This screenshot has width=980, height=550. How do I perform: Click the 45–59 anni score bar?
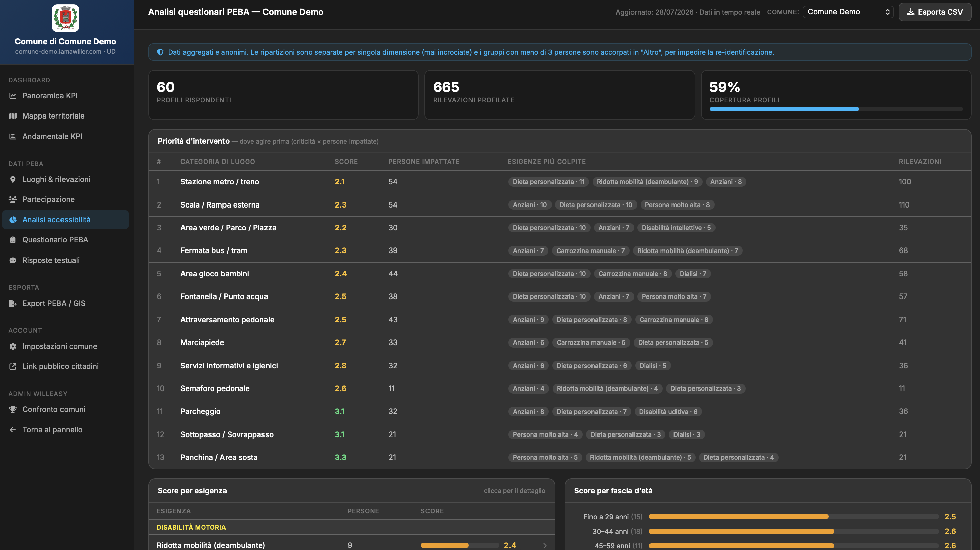point(793,545)
